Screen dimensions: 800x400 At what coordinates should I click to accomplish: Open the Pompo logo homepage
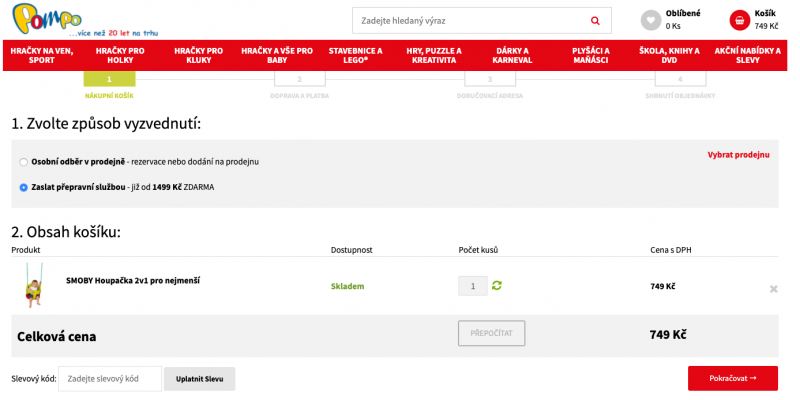pyautogui.click(x=47, y=17)
